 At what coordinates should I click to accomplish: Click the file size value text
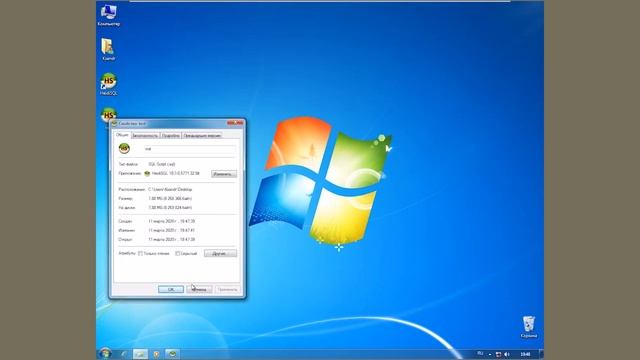point(170,198)
